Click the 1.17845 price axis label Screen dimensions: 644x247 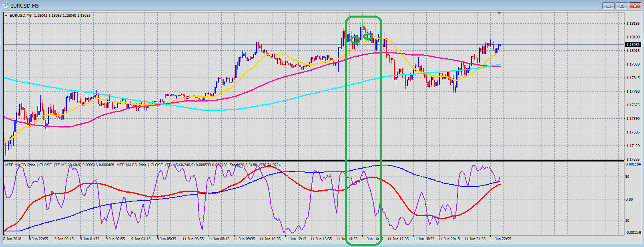pyautogui.click(x=632, y=78)
